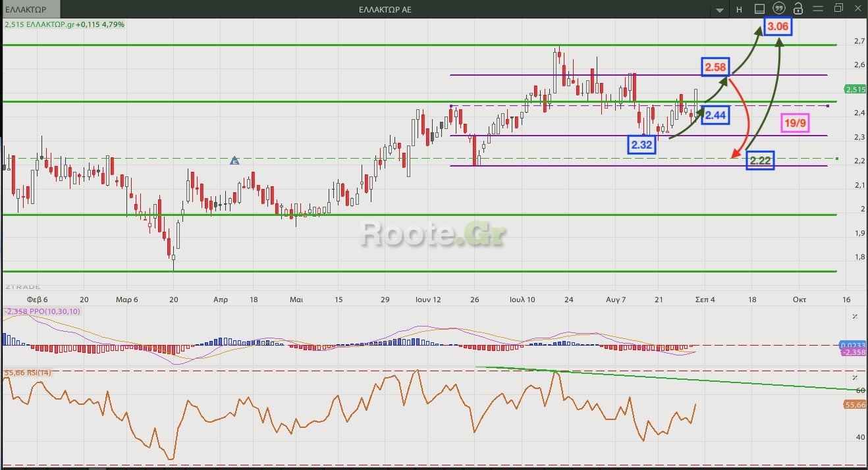Click the blue triangle event marker on chart
The width and height of the screenshot is (868, 470).
click(234, 160)
